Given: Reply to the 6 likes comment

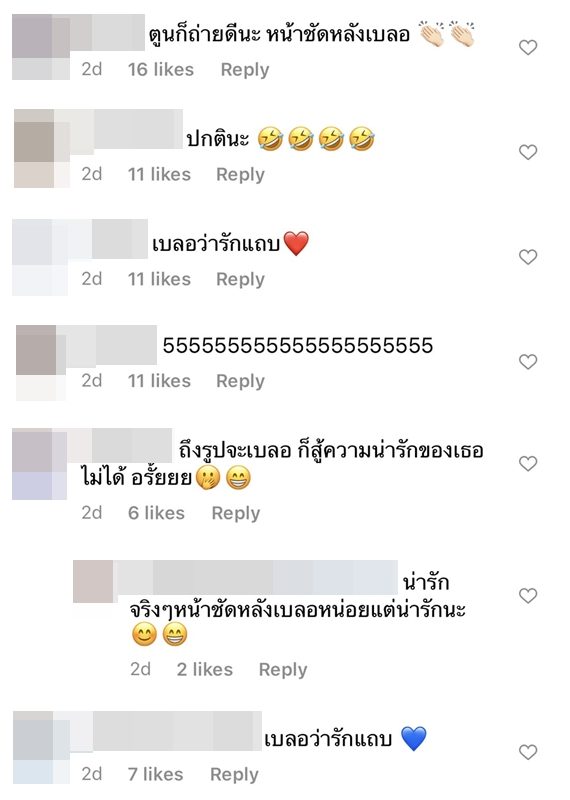Looking at the screenshot, I should [x=236, y=513].
